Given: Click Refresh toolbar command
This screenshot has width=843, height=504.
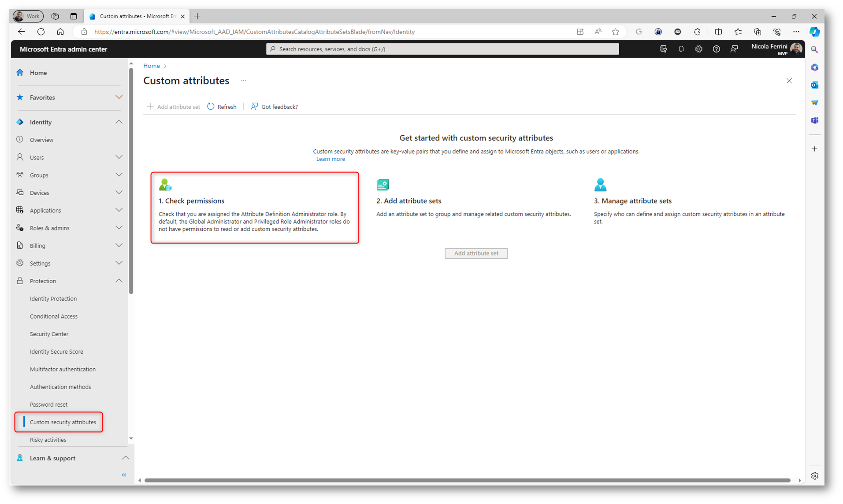Looking at the screenshot, I should 222,107.
